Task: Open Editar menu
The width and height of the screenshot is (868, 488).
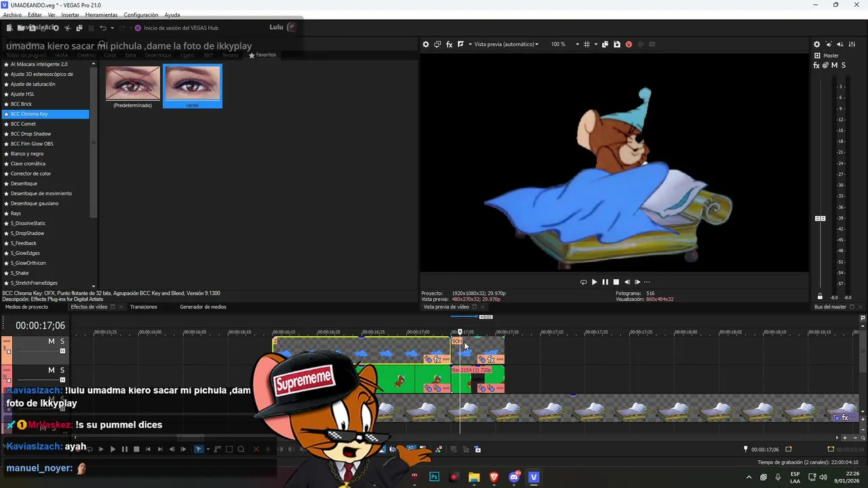Action: (35, 15)
